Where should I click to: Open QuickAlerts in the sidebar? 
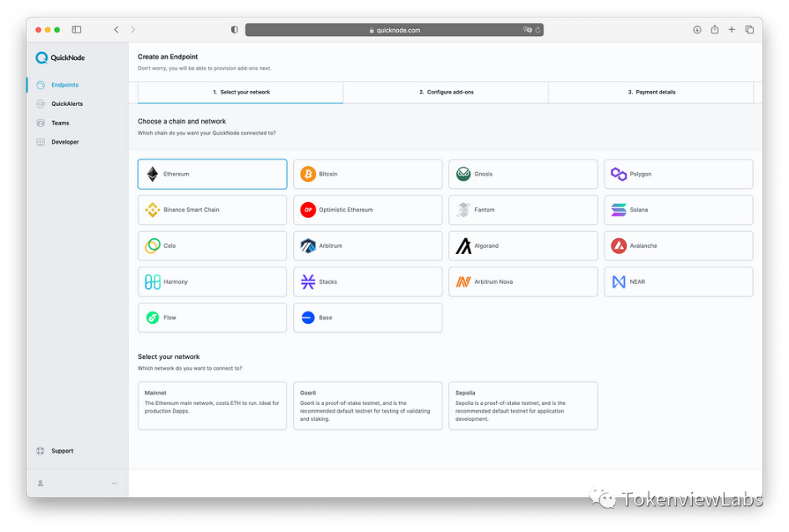66,104
